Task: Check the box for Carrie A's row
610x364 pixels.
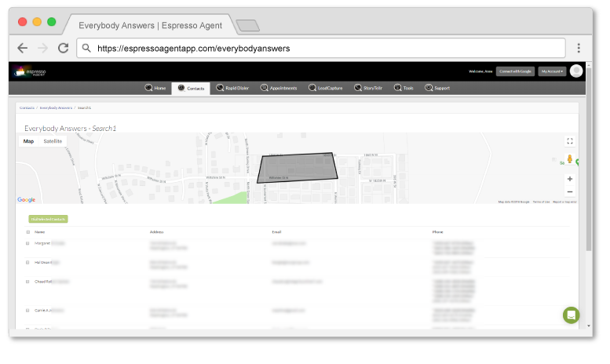Action: pyautogui.click(x=27, y=311)
